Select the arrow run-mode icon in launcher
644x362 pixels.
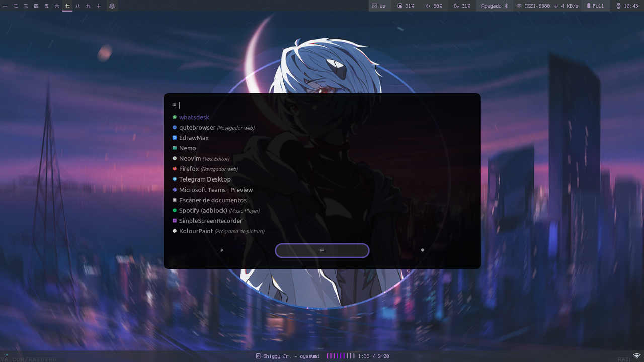(x=221, y=250)
